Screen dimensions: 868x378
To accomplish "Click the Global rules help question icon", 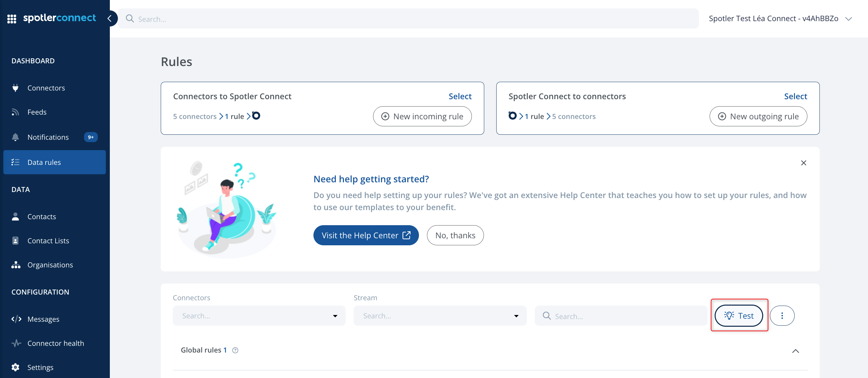I will tap(235, 350).
